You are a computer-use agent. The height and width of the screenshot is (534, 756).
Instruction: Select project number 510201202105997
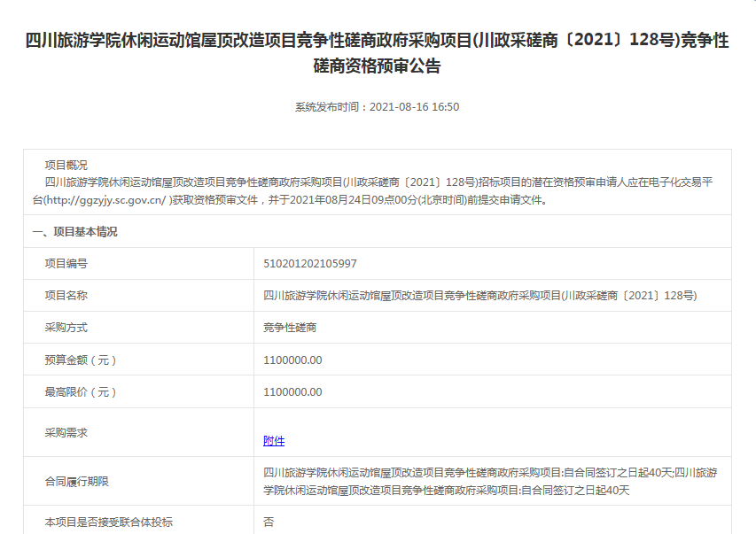310,264
